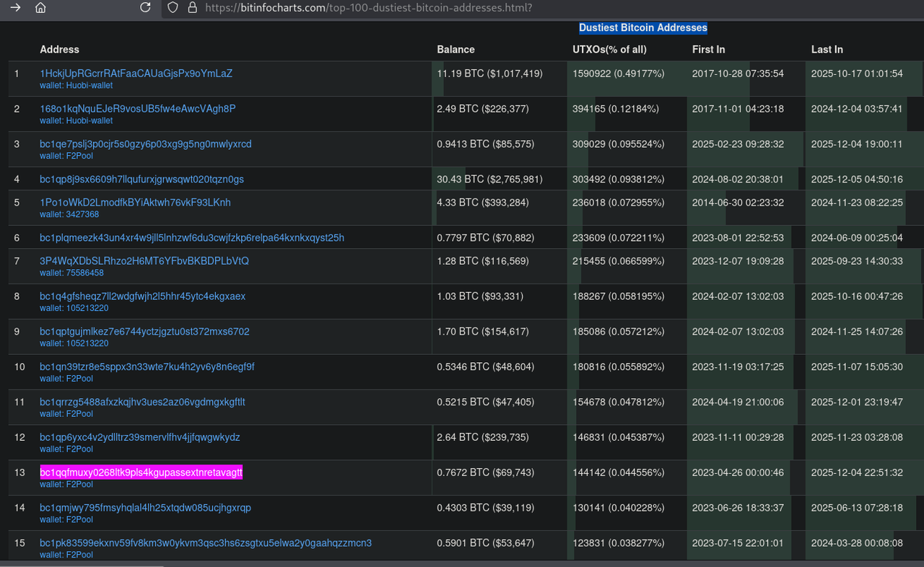
Task: Sort by UTXOs(% of all) header
Action: [610, 50]
